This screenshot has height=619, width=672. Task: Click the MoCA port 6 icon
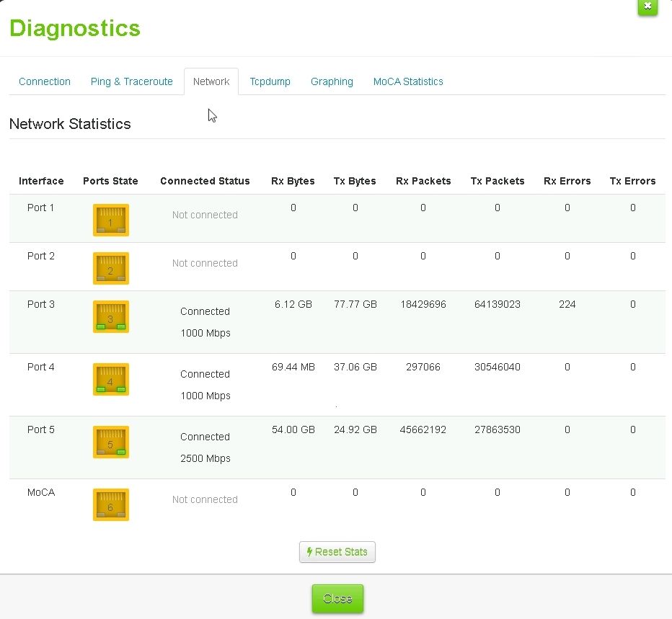pos(110,504)
